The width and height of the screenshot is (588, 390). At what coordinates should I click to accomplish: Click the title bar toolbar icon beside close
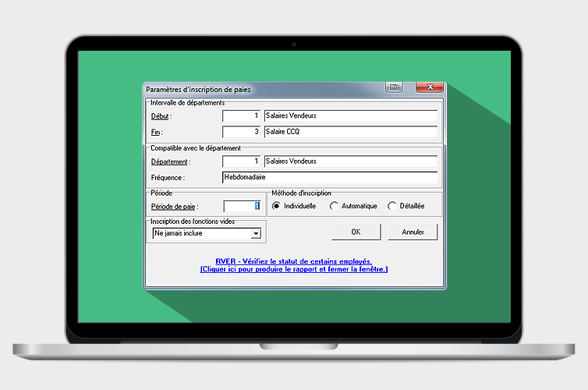pos(394,87)
